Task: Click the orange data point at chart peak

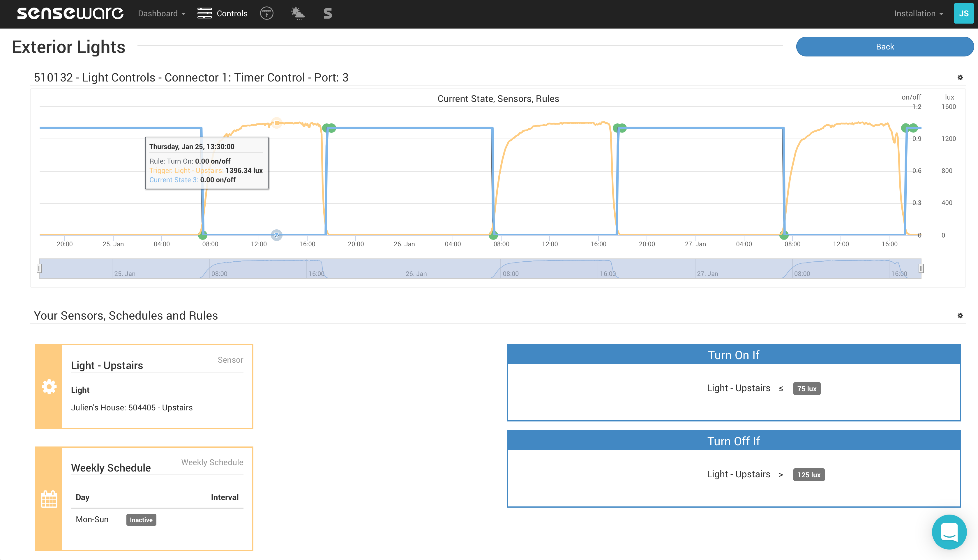Action: tap(277, 123)
